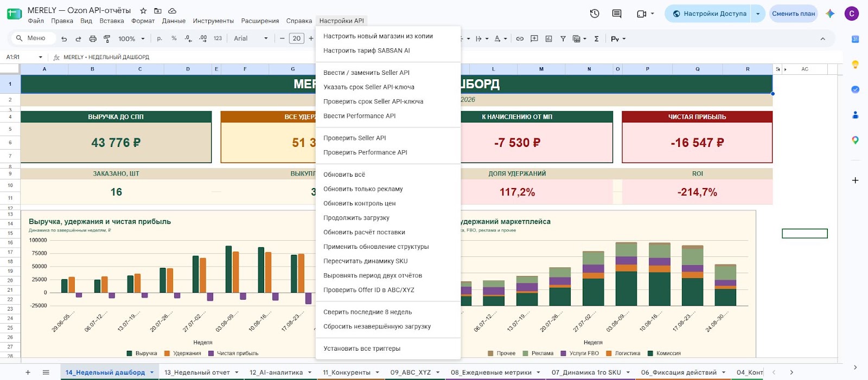The image size is (868, 380).
Task: Open the Google account avatar
Action: [852, 14]
